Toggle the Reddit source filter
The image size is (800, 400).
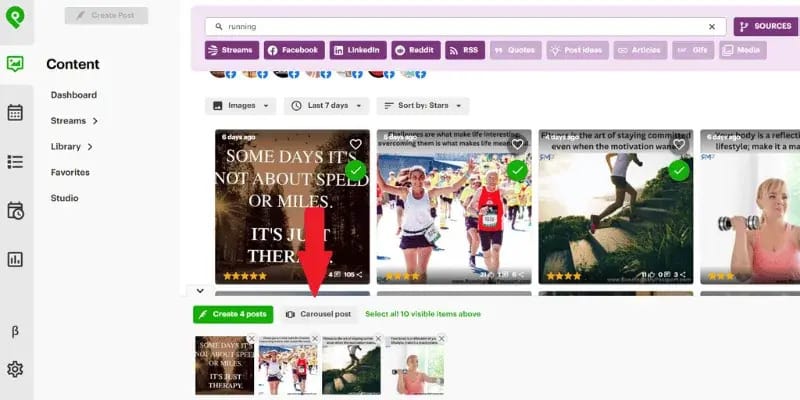416,50
